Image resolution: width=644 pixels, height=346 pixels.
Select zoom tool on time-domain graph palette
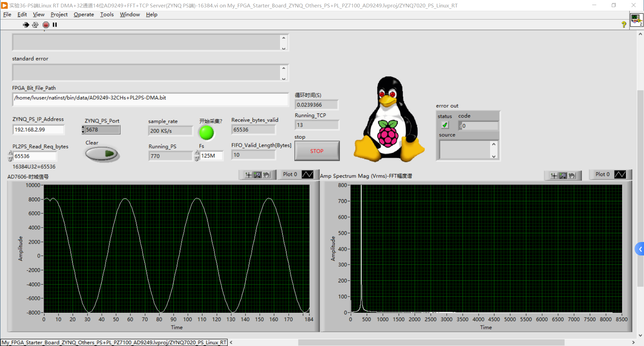coord(257,175)
